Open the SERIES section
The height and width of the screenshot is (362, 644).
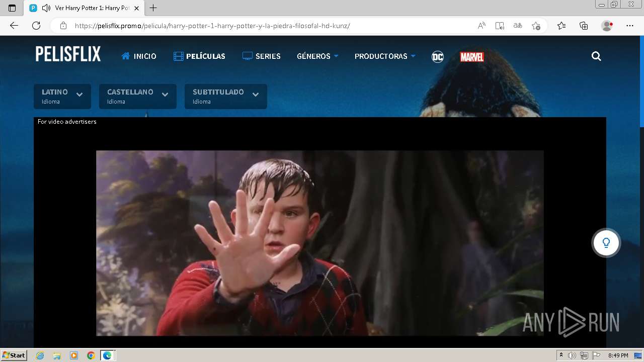[262, 56]
